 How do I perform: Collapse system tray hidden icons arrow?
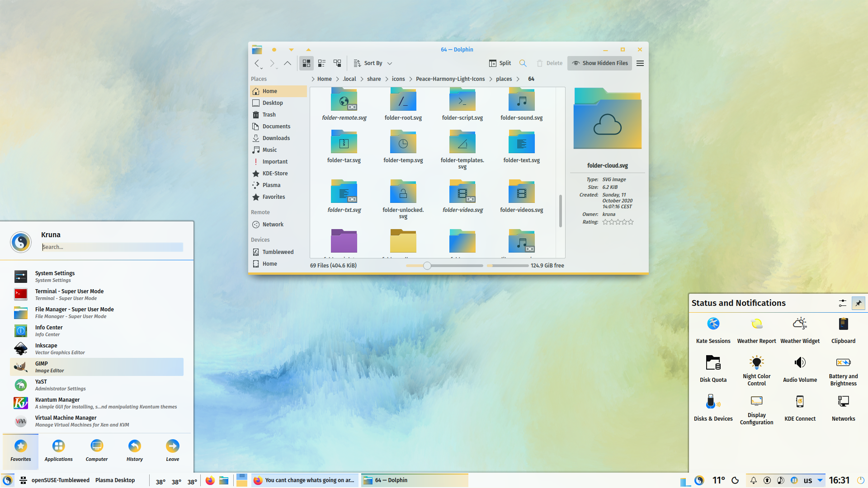coord(820,480)
